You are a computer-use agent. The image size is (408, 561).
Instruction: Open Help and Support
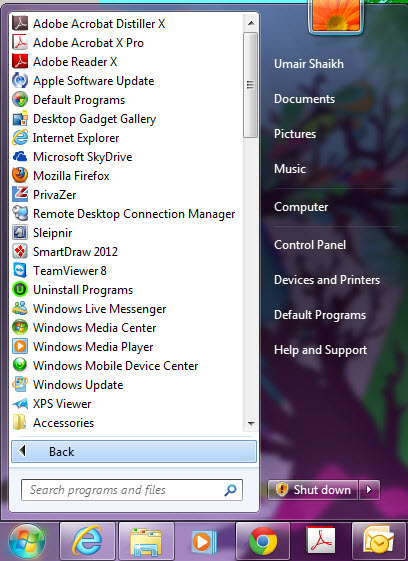point(320,350)
